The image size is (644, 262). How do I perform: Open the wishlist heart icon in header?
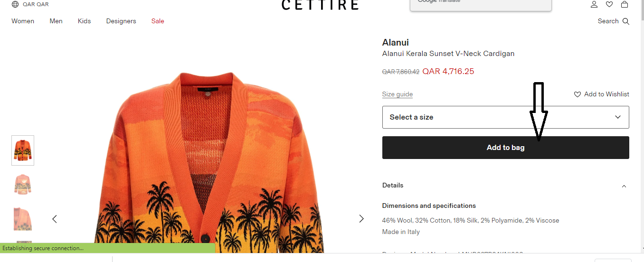(609, 4)
